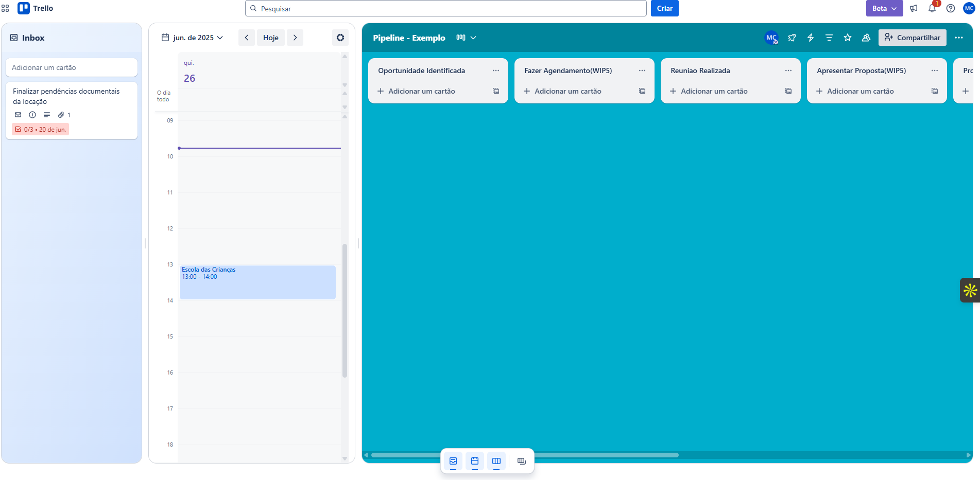Click the Inbox panel header
The image size is (980, 480).
tap(72, 38)
